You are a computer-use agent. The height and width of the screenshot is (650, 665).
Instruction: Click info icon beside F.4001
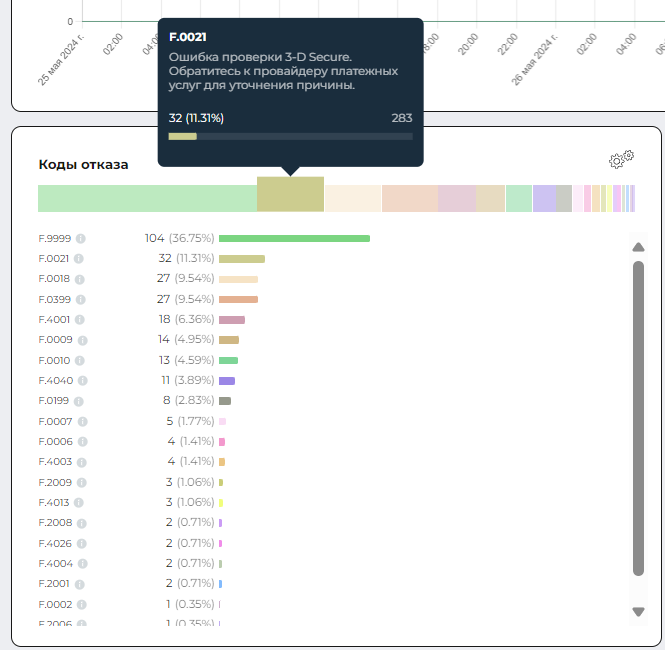tap(80, 320)
